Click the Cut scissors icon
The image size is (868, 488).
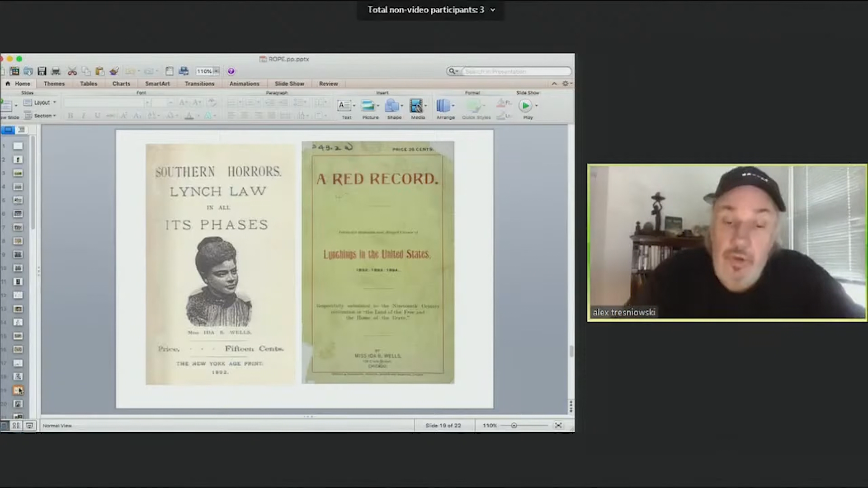[72, 71]
